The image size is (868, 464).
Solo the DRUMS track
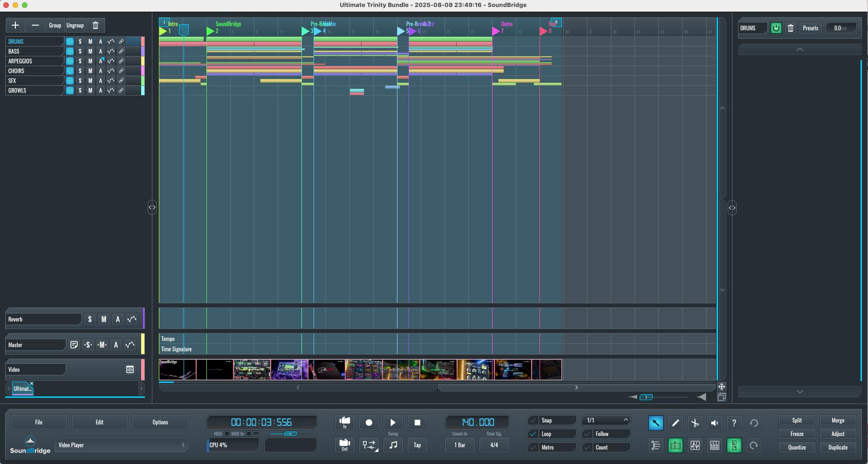click(80, 41)
